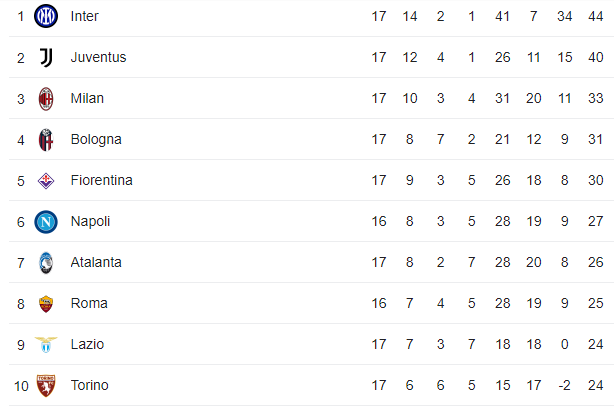The height and width of the screenshot is (406, 614).
Task: Click Torino's goal difference value -2
Action: [564, 386]
